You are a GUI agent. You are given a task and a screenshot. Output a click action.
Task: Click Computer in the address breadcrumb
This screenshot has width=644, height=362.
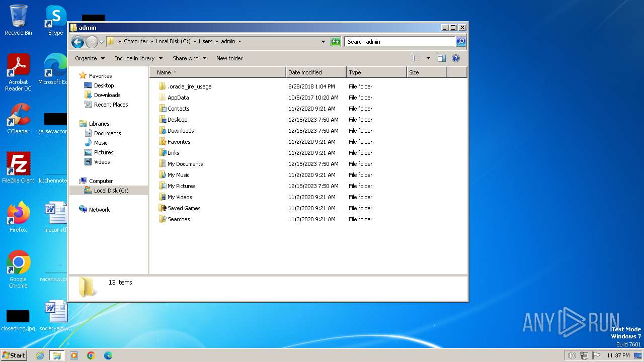(x=136, y=42)
